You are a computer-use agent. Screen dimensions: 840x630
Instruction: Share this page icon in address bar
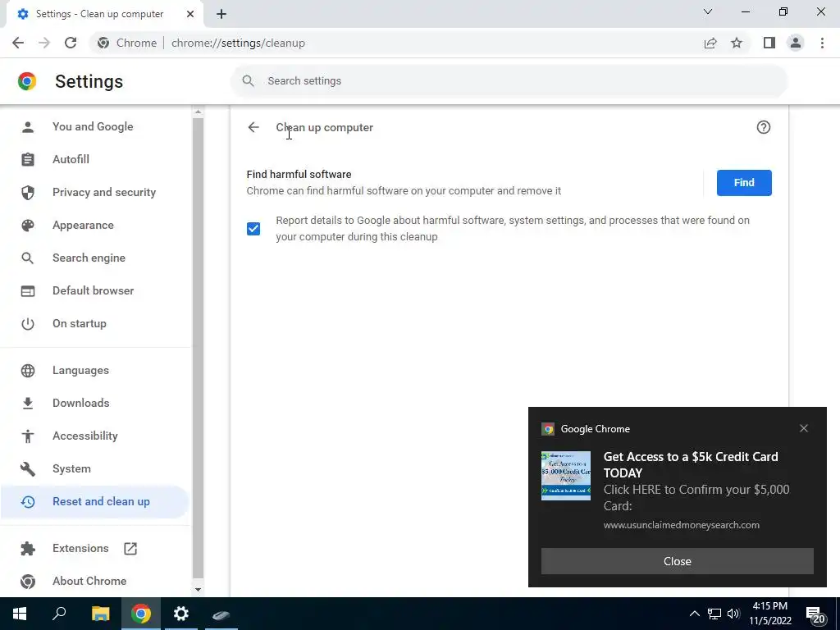point(710,43)
